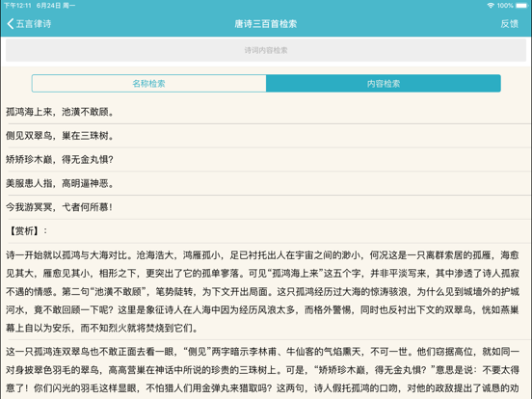The image size is (532, 399).
Task: Select the line 今我游冥冥，弋者何所慕!
Action: (x=266, y=207)
